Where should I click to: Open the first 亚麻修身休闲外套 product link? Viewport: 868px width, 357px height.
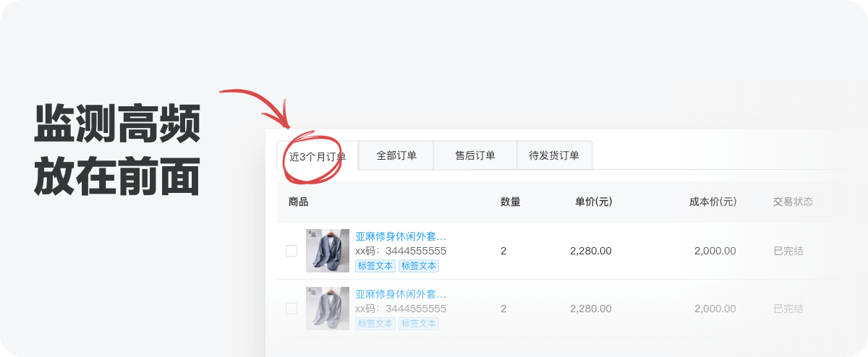click(401, 236)
